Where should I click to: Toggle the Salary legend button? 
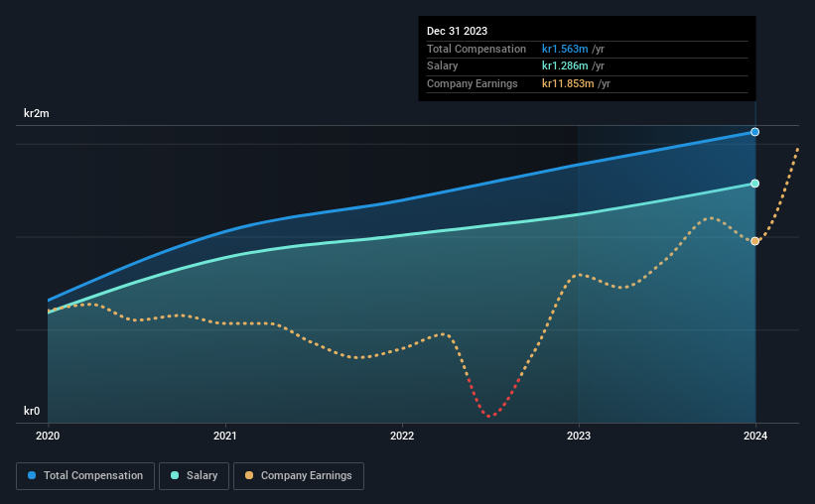pyautogui.click(x=194, y=476)
